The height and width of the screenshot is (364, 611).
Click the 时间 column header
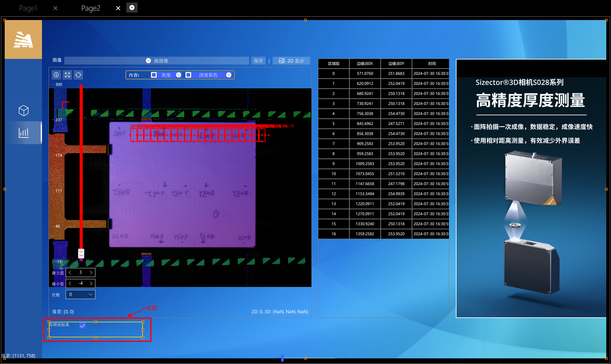[431, 64]
